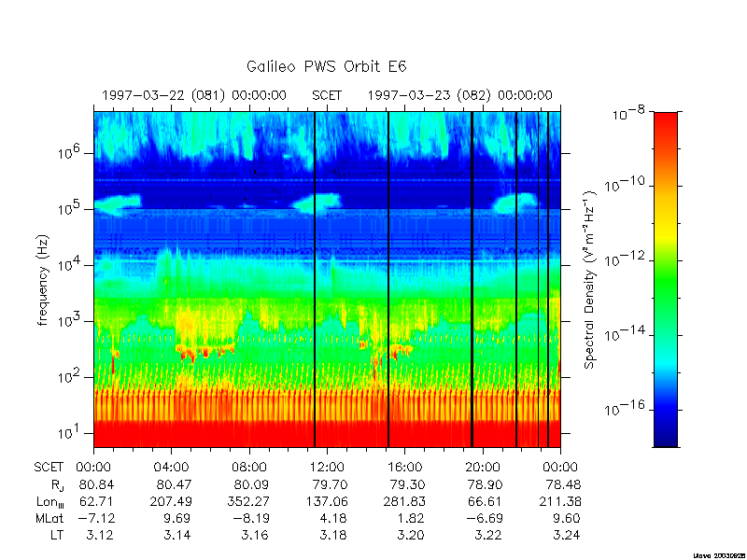Select the date label "1997-03-22 (081) 00:00:00"
The image size is (747, 560).
click(194, 95)
